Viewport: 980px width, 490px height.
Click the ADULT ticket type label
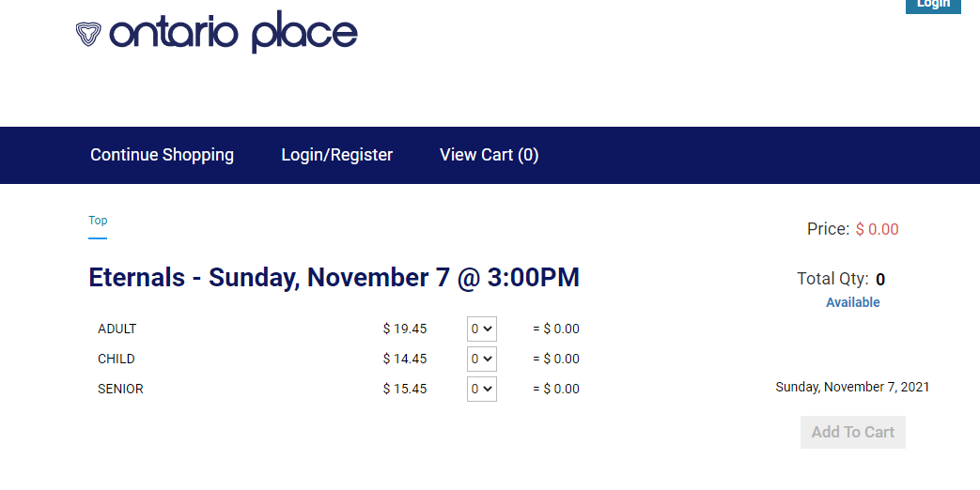[x=117, y=329]
